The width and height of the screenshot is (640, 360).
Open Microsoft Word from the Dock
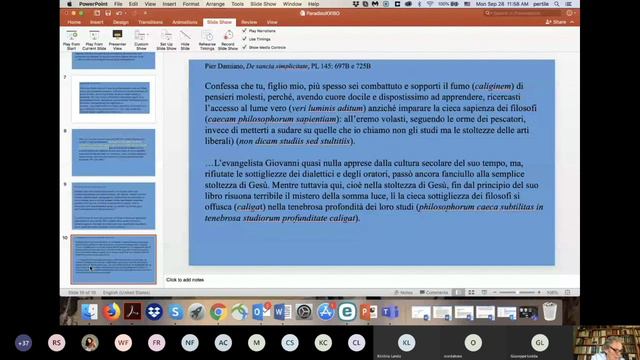coord(282,312)
